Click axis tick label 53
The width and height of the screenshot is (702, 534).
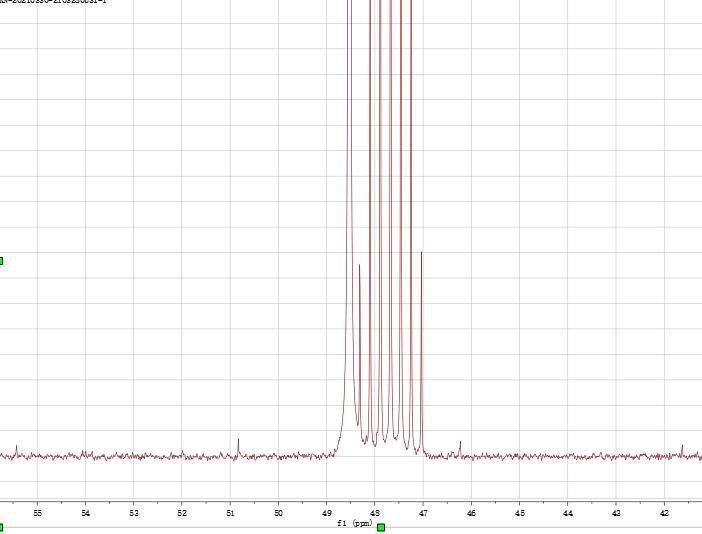click(x=134, y=513)
